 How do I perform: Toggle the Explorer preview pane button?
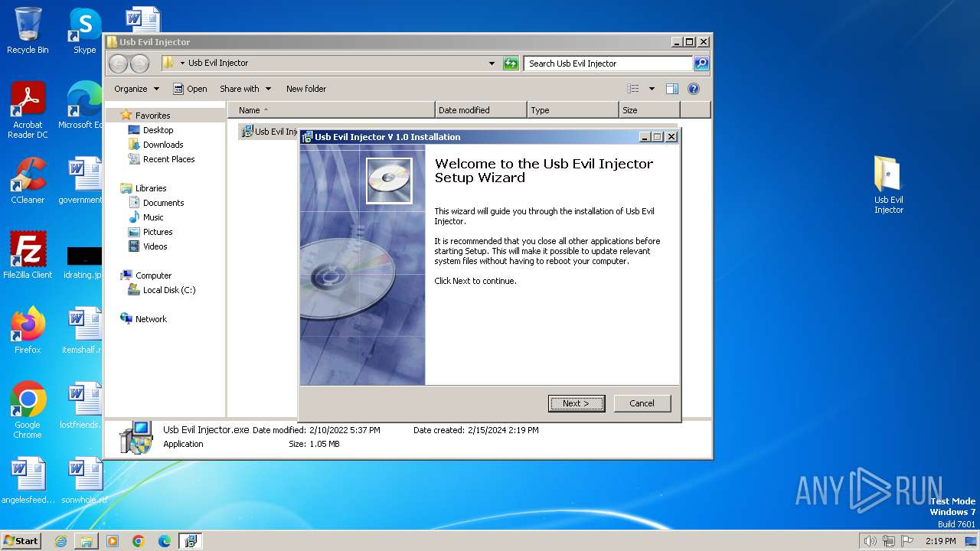[672, 89]
